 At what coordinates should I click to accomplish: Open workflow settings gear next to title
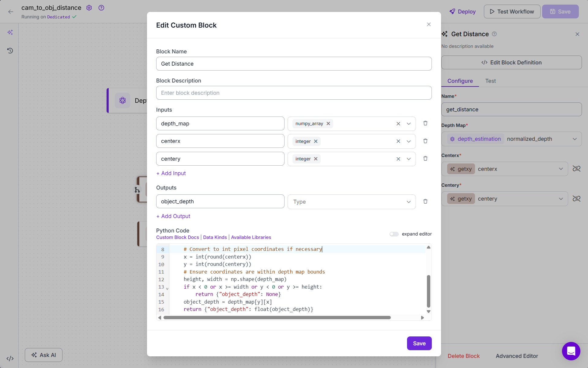[x=89, y=8]
